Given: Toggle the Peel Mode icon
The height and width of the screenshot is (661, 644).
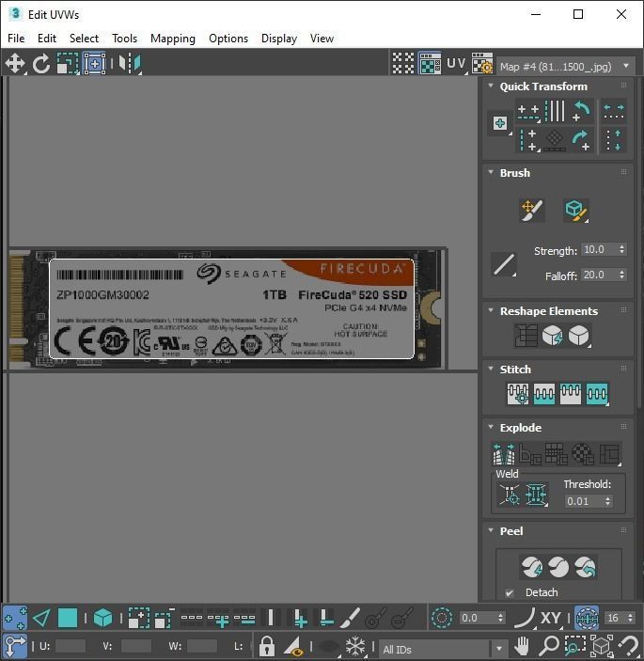Looking at the screenshot, I should click(558, 567).
